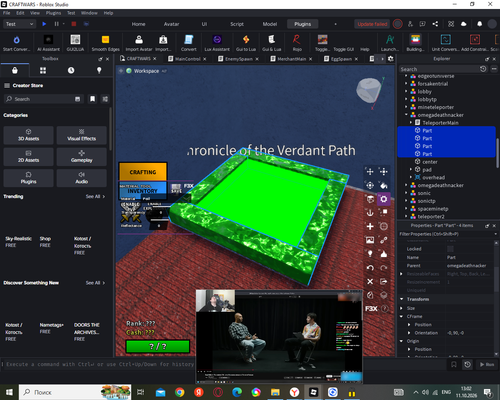Collapse the CFrame property

point(402,316)
